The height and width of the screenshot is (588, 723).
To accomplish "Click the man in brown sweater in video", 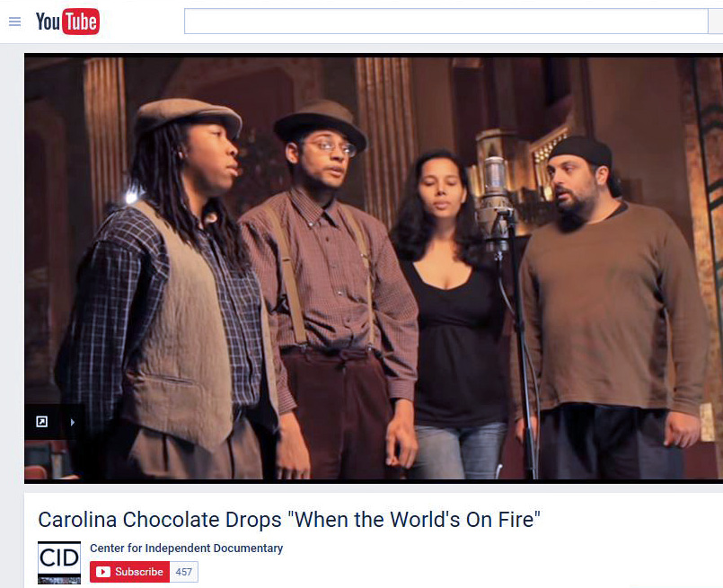I will (613, 309).
